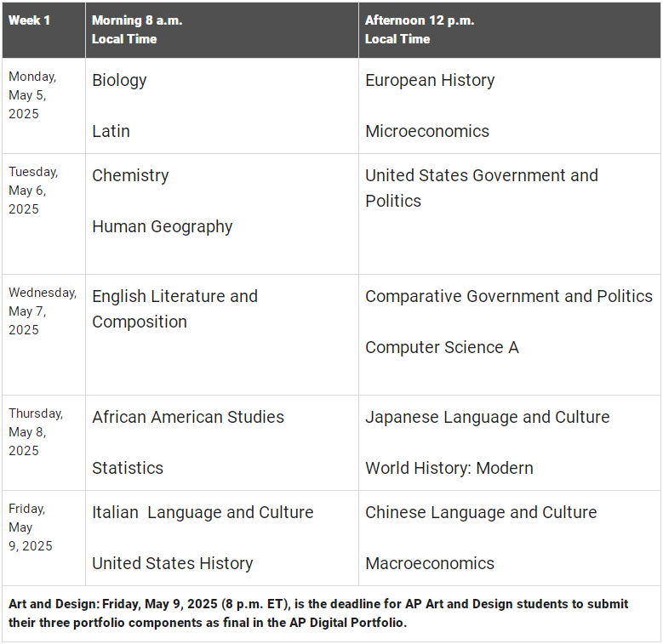The height and width of the screenshot is (644, 663).
Task: Click the Biology exam entry
Action: tap(119, 81)
